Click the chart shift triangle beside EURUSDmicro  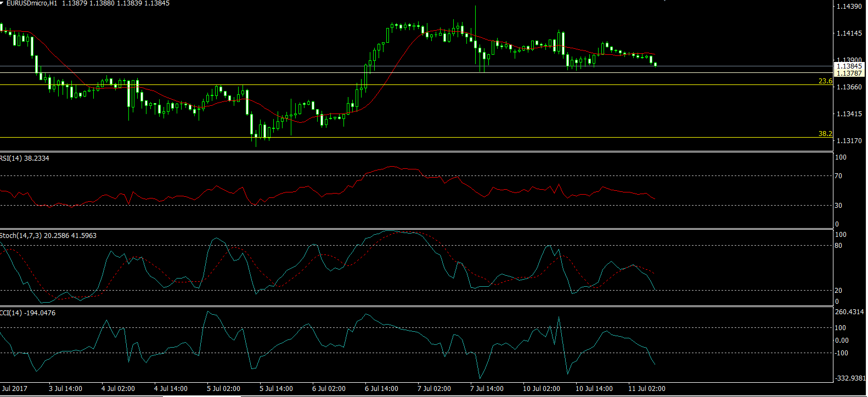[x=3, y=3]
